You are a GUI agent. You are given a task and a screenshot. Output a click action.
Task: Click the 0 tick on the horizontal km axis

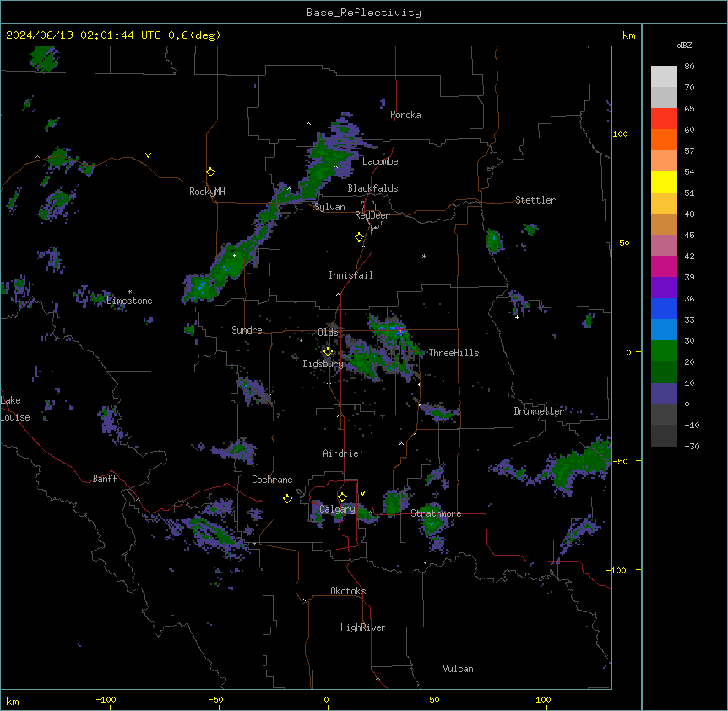point(326,700)
